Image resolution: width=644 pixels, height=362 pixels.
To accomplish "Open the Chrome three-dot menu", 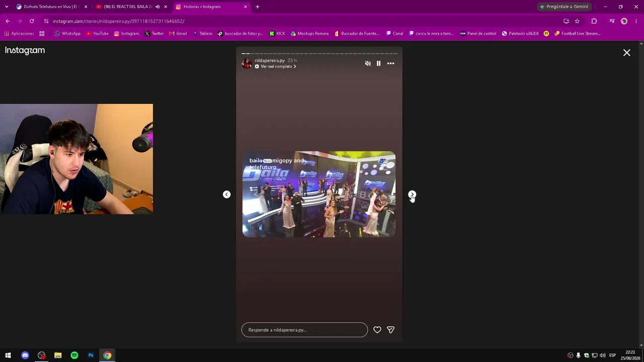I will click(x=636, y=21).
